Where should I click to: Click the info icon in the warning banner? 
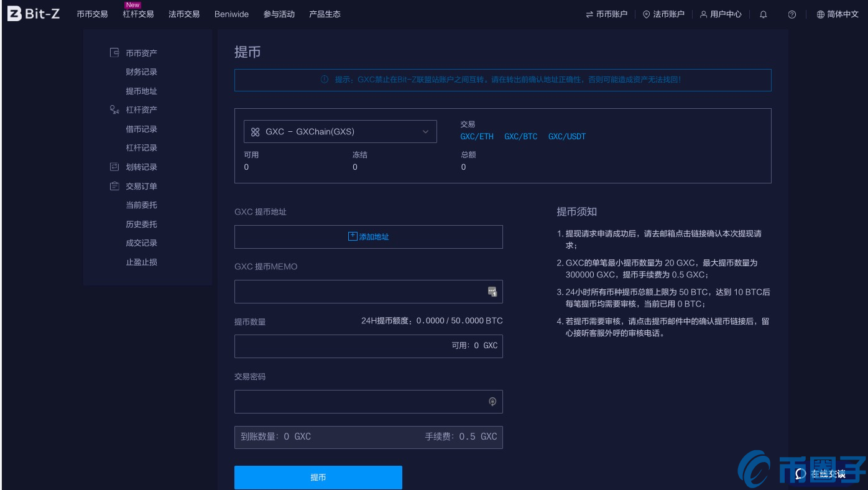pos(324,80)
